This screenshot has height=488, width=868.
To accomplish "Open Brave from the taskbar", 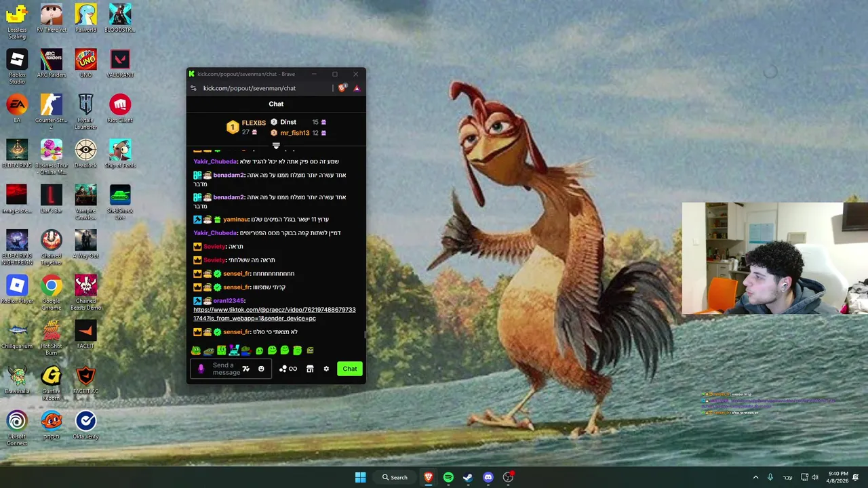I will click(428, 477).
